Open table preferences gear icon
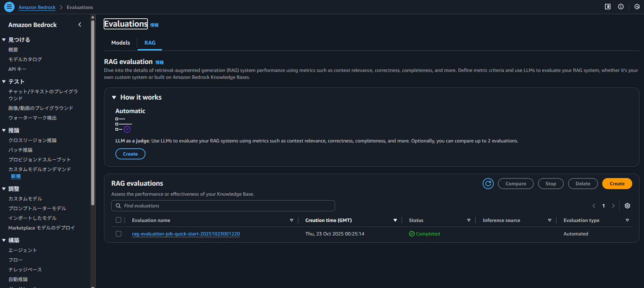The width and height of the screenshot is (644, 288). click(x=627, y=206)
